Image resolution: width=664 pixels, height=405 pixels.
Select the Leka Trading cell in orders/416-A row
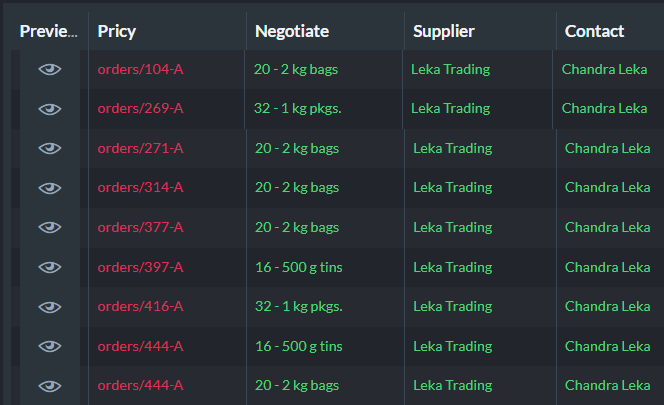pyautogui.click(x=453, y=306)
